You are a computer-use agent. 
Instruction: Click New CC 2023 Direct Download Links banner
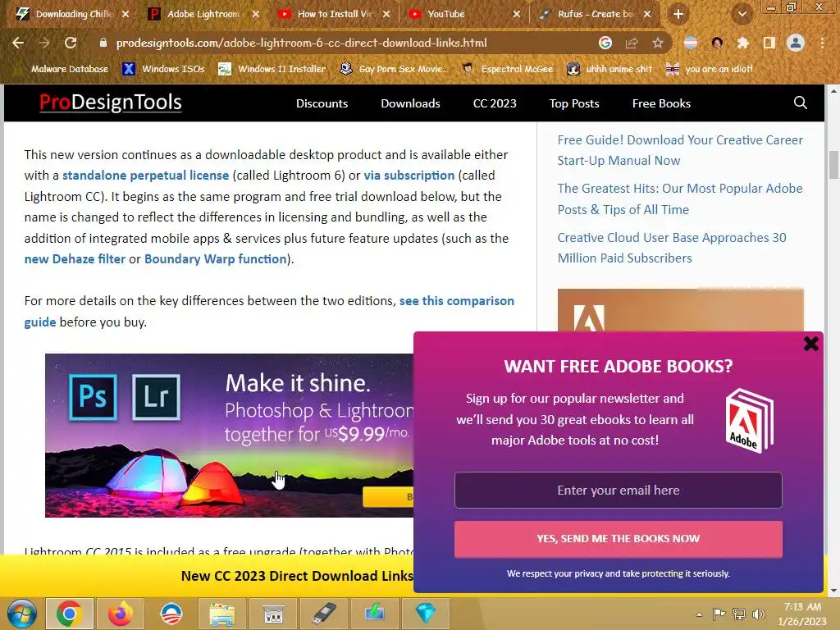click(x=297, y=576)
